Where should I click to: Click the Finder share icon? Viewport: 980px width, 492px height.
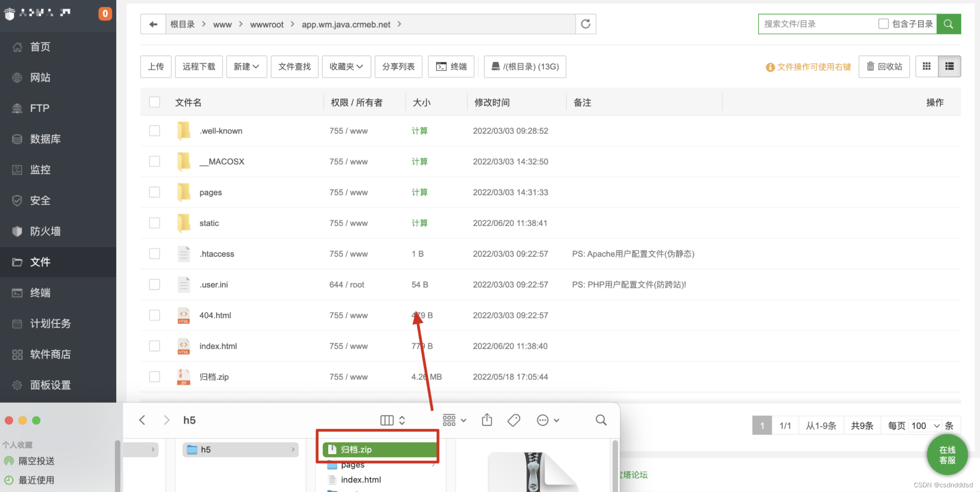pos(487,420)
